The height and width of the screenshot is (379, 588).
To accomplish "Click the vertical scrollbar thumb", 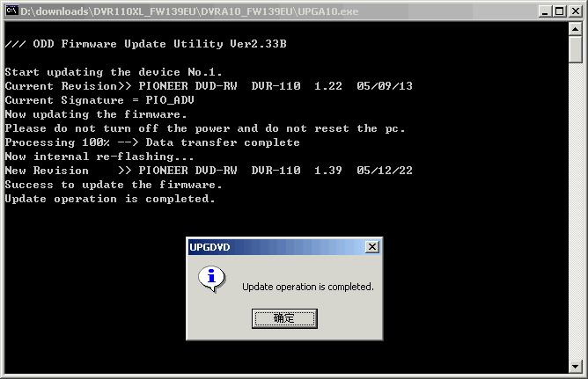I will click(x=576, y=49).
